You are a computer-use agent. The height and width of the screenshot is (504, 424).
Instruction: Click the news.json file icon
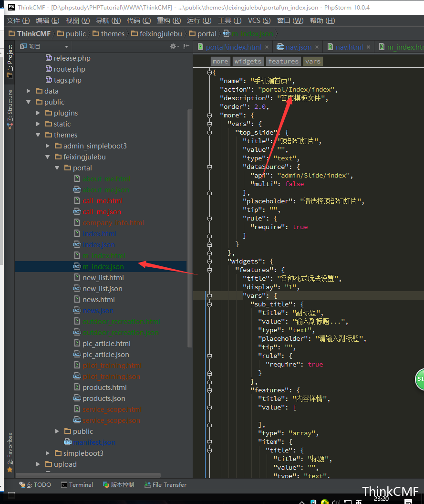(x=77, y=311)
